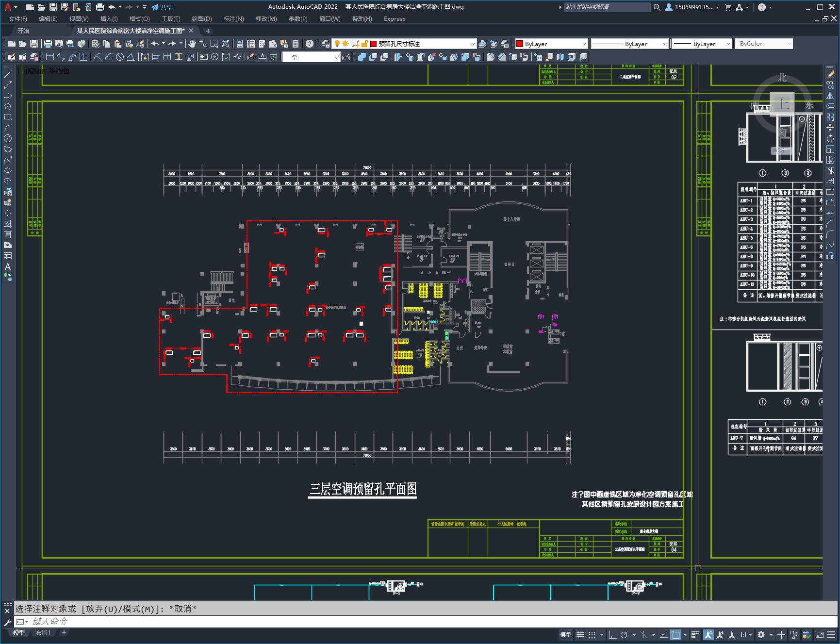Screen dimensions: 840x644
Task: Toggle ortho mode in status bar
Action: [x=612, y=634]
